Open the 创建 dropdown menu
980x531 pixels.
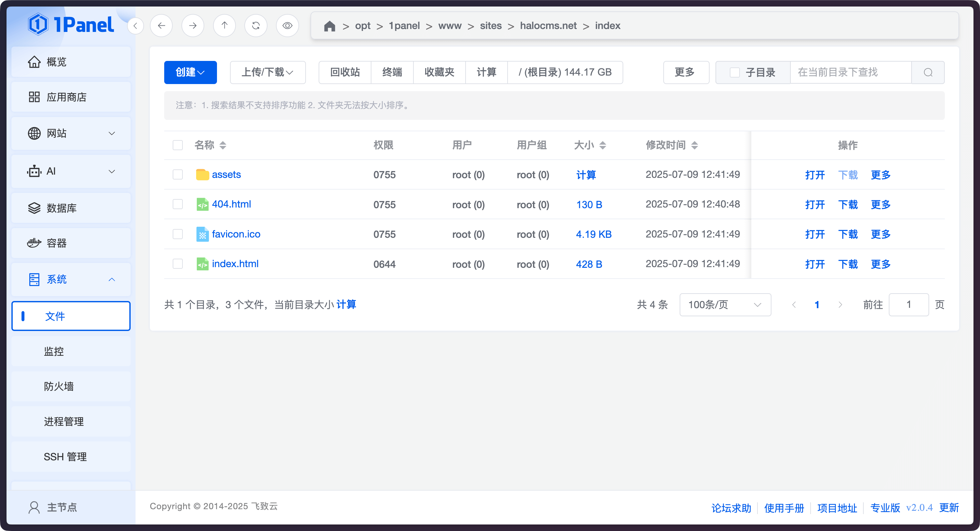point(190,72)
